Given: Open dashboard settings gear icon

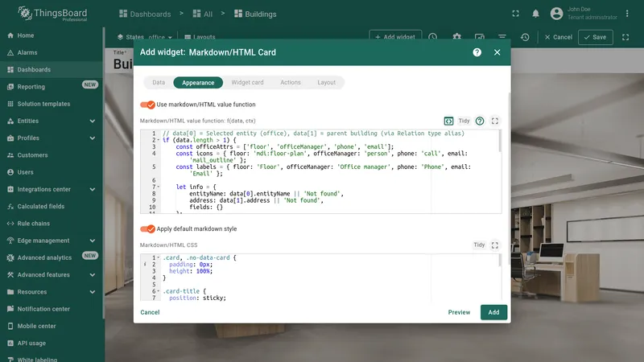Looking at the screenshot, I should click(x=456, y=37).
